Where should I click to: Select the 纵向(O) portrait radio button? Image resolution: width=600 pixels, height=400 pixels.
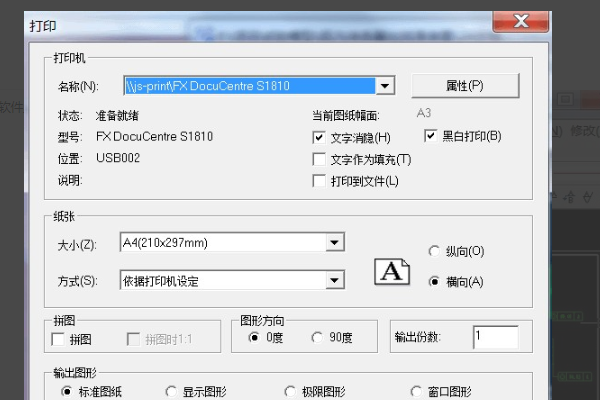[434, 251]
